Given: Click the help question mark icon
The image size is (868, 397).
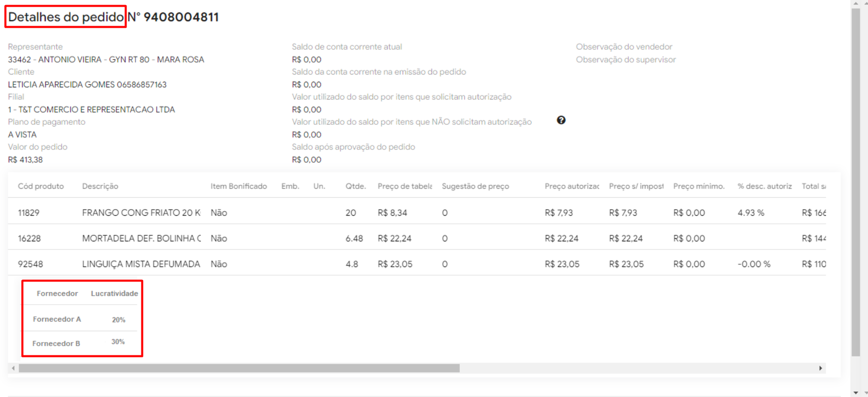Looking at the screenshot, I should coord(561,120).
